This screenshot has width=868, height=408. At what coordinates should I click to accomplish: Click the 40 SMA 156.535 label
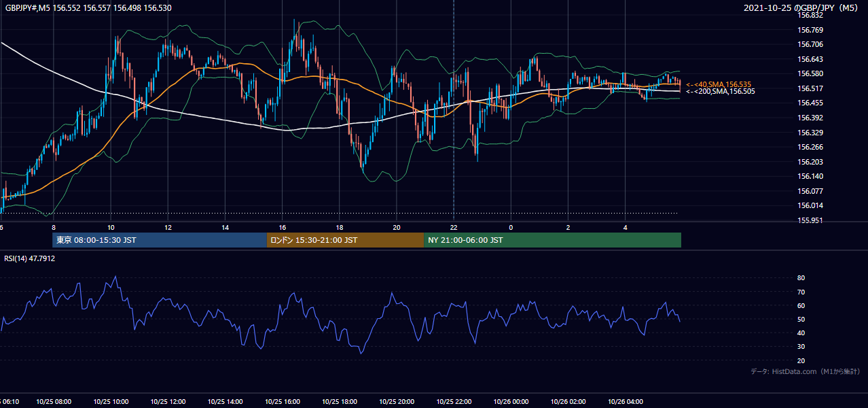click(720, 84)
